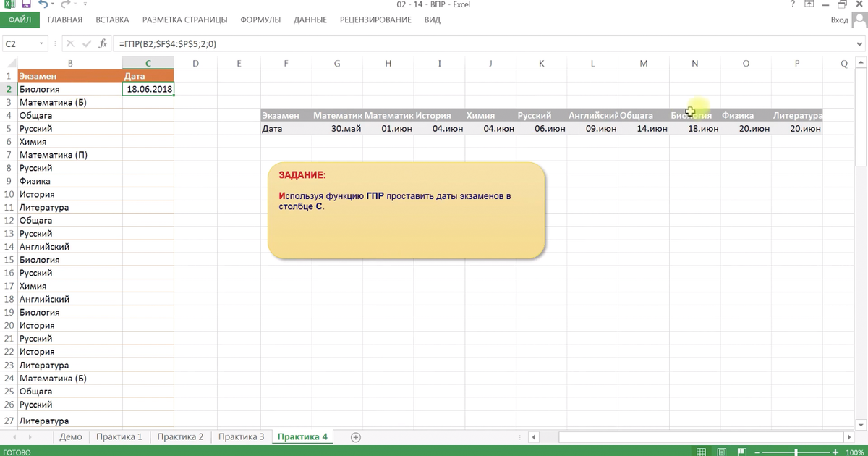The image size is (868, 456).
Task: Click the Help question mark icon
Action: tap(793, 5)
